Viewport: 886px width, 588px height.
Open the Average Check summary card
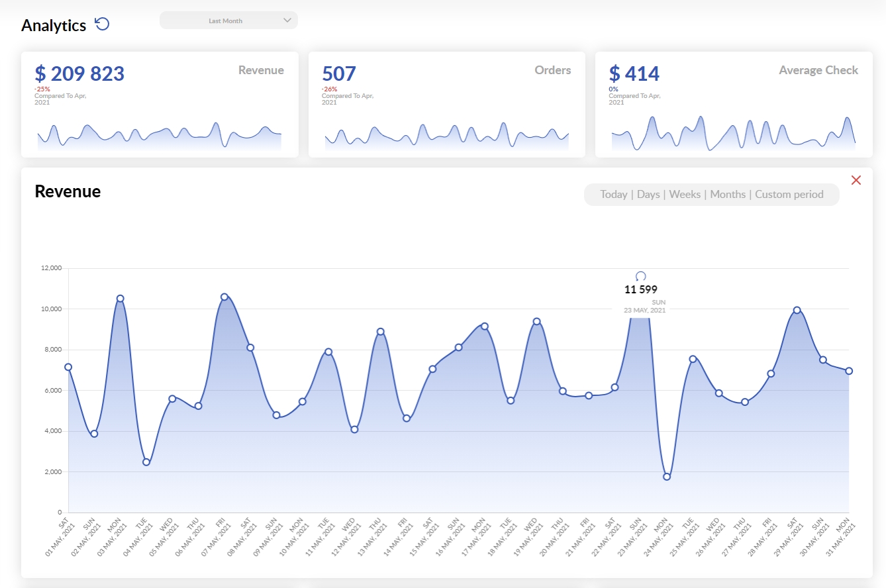pos(734,105)
